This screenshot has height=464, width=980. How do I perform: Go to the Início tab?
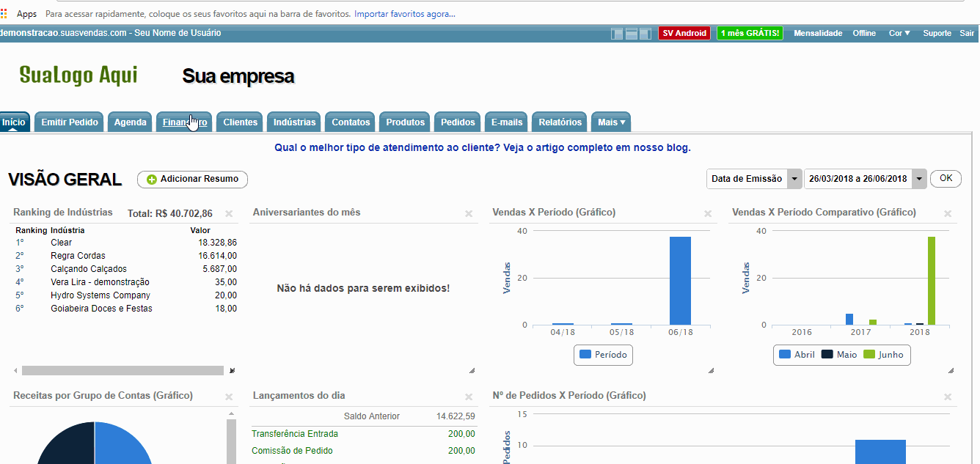click(14, 122)
